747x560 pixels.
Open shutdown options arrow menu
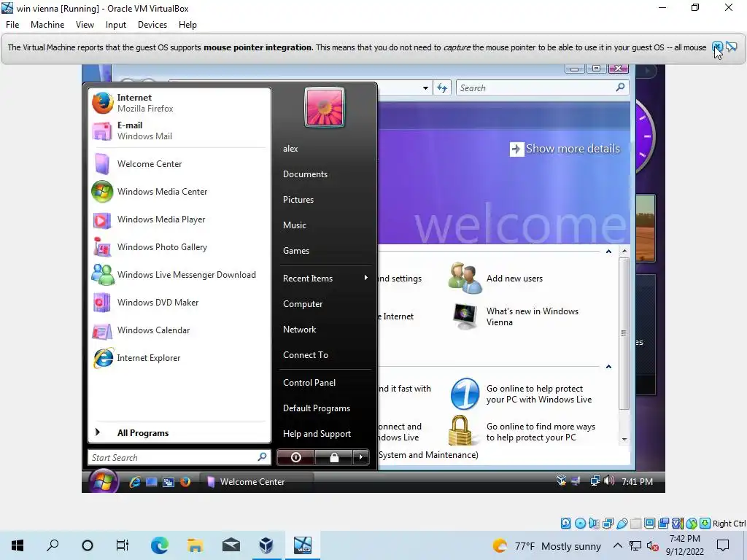(x=360, y=457)
